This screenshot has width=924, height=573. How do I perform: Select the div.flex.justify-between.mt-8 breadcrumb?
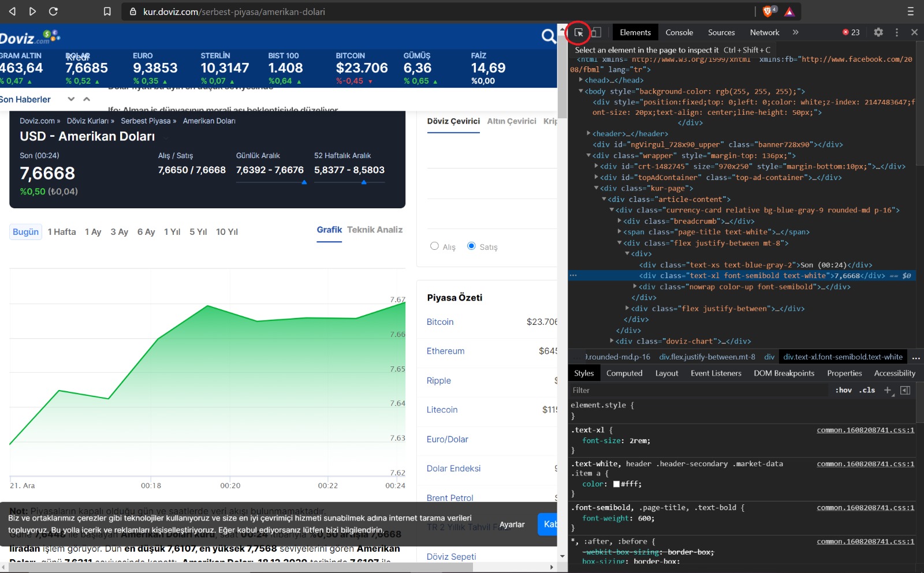(x=707, y=357)
